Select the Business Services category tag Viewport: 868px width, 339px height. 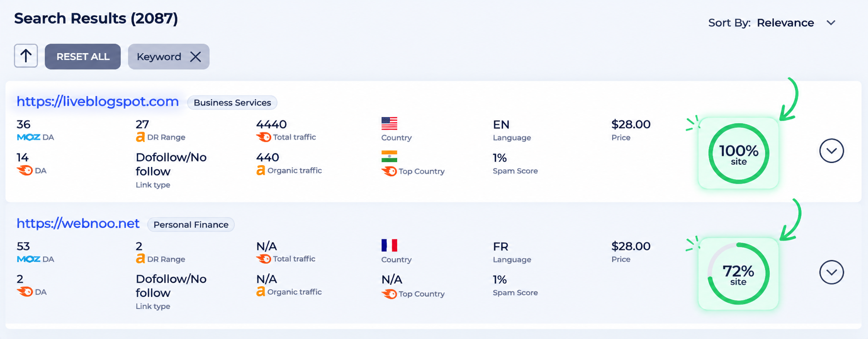point(232,103)
